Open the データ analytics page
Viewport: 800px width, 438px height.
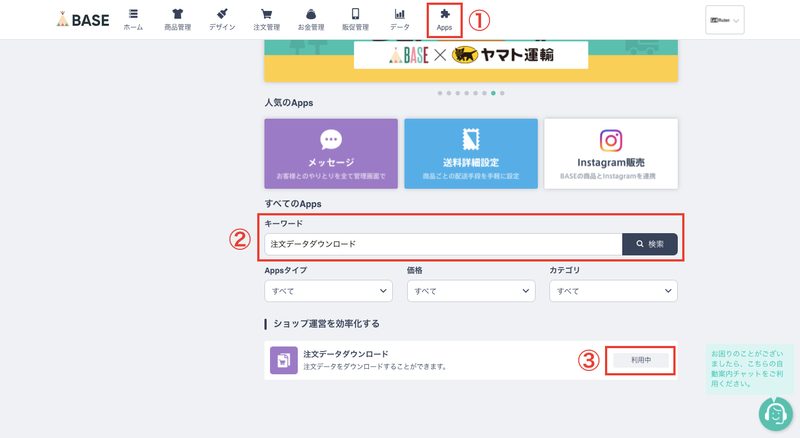(x=400, y=20)
